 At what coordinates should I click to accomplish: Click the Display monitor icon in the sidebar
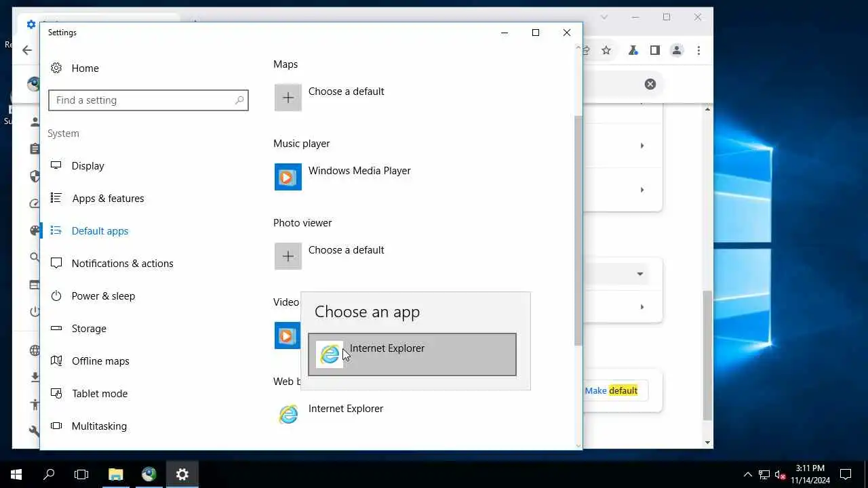tap(56, 165)
